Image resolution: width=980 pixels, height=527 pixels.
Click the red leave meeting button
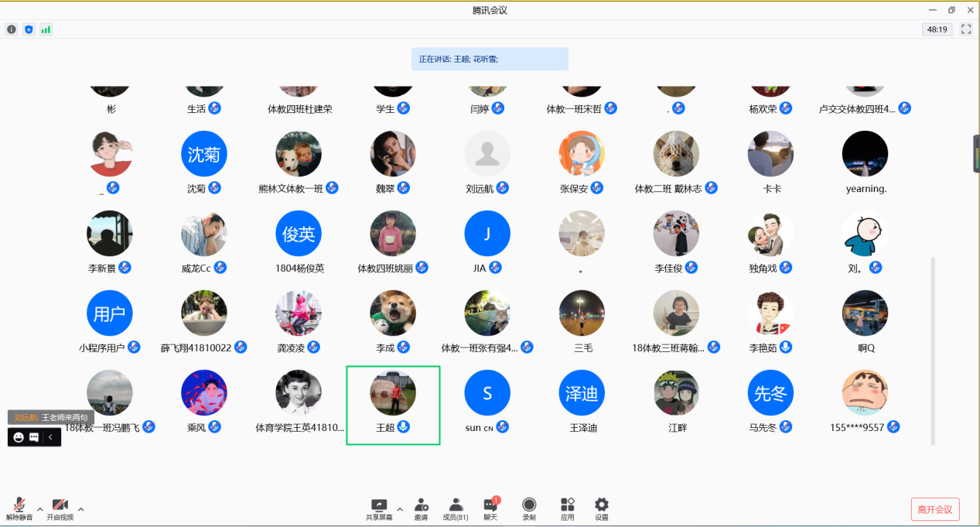point(935,509)
